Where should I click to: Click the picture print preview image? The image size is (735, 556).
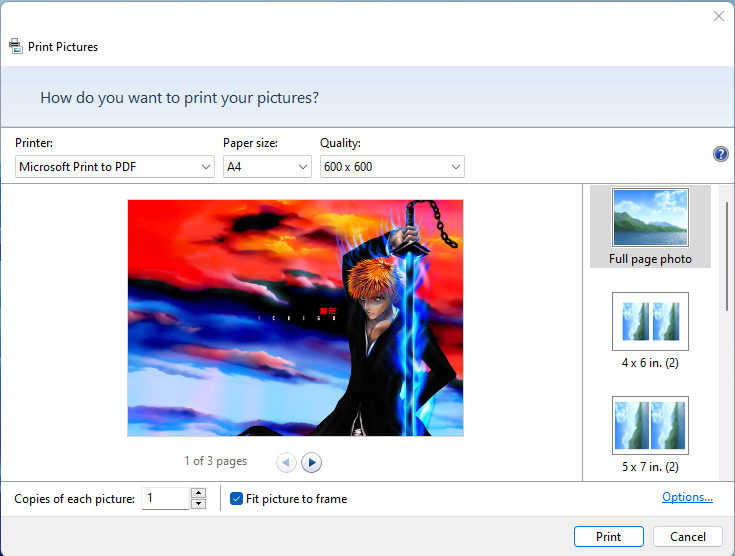pos(295,318)
